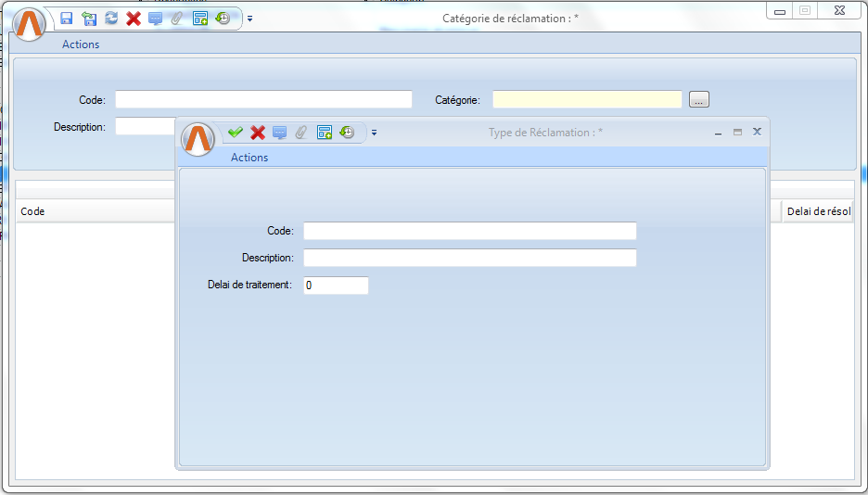Screen dimensions: 868x495
Task: Click the Save icon in the Catégorie de réclamation toolbar
Action: pos(67,19)
